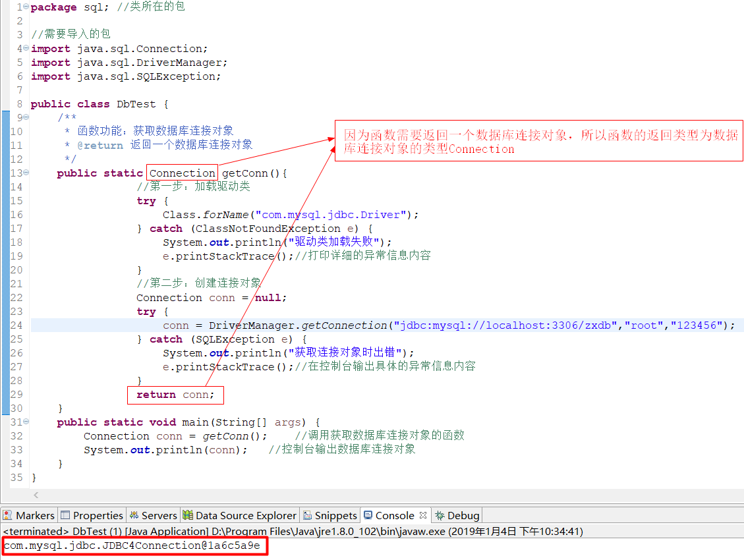
Task: Click the Console monitor icon
Action: point(368,515)
